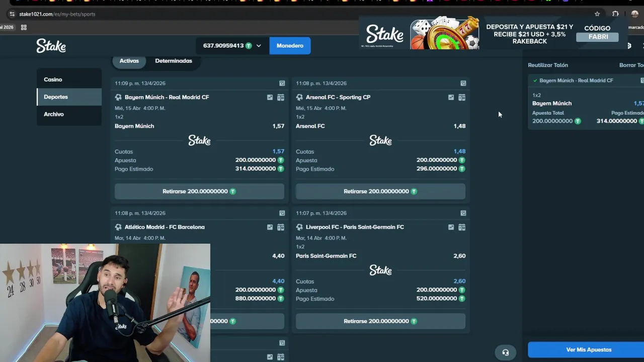Open scoreboard icon for Atlético Madrid - FC Barcelona

click(281, 227)
